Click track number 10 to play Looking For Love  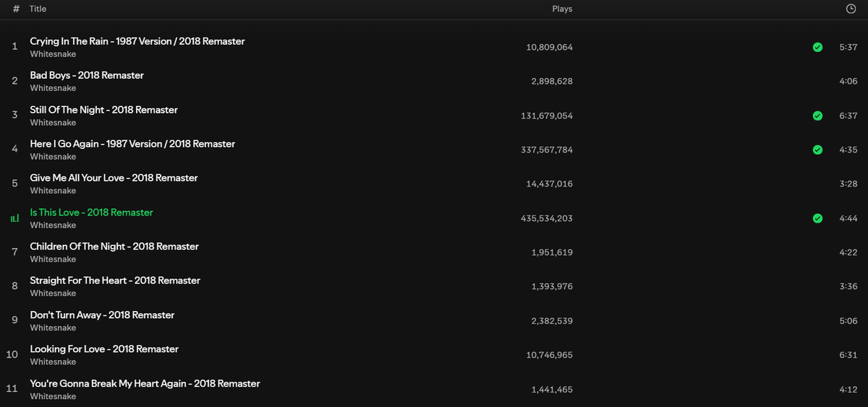coord(12,354)
